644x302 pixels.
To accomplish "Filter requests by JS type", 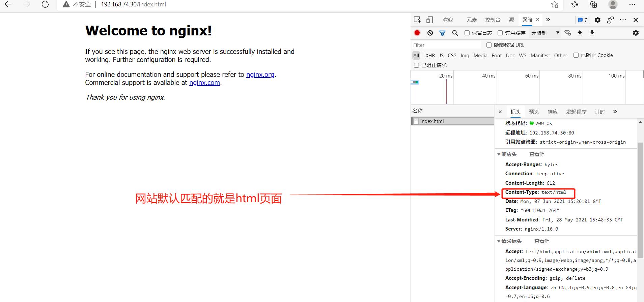I will point(441,55).
